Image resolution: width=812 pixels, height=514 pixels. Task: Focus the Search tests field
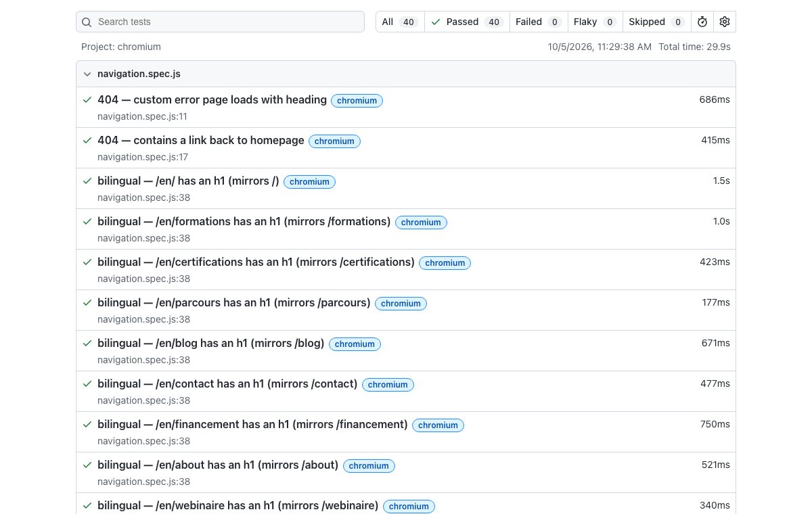[x=220, y=22]
